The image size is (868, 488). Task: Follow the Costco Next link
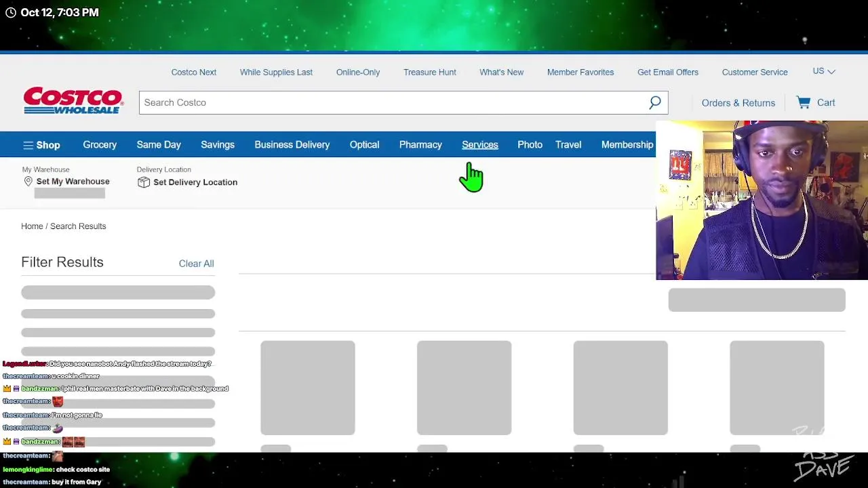pos(194,72)
